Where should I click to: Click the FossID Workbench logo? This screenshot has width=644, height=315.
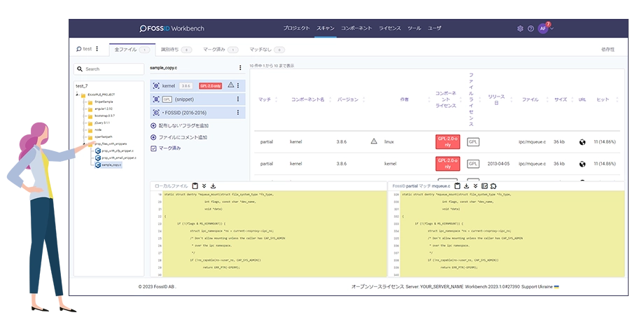171,28
